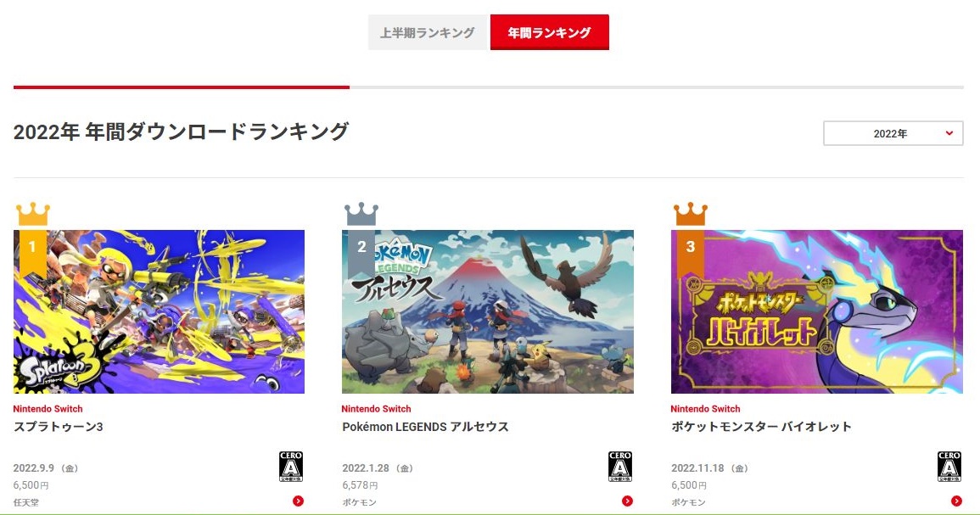
Task: Click CERO A rating icon for Pokémon LEGENDS アルセウス
Action: 620,467
